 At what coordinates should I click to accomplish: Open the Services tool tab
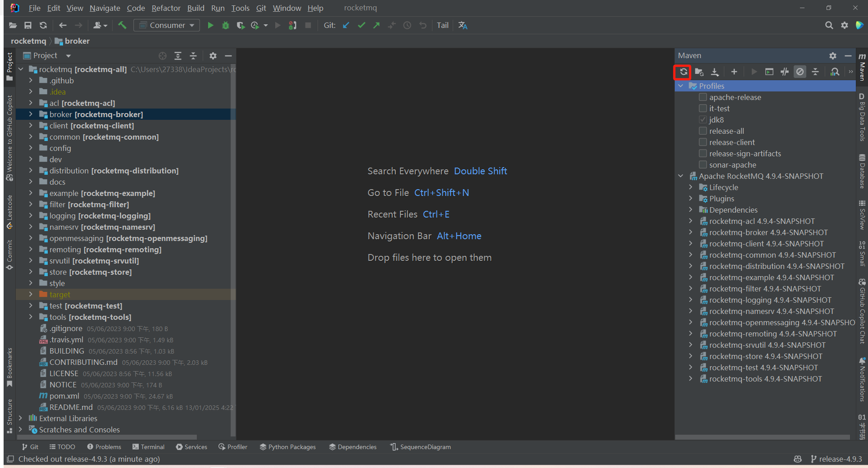(191, 447)
